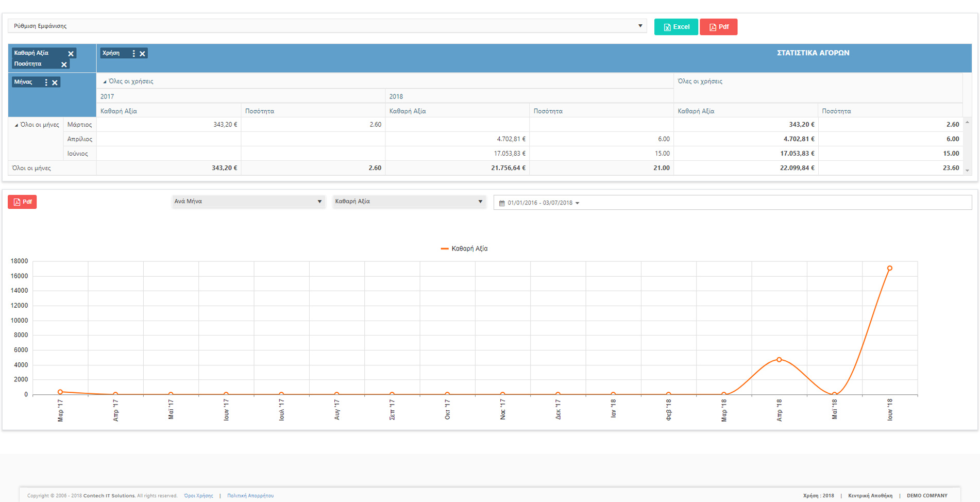
Task: Collapse the Όλες οι χρήσεις column group
Action: (x=105, y=81)
